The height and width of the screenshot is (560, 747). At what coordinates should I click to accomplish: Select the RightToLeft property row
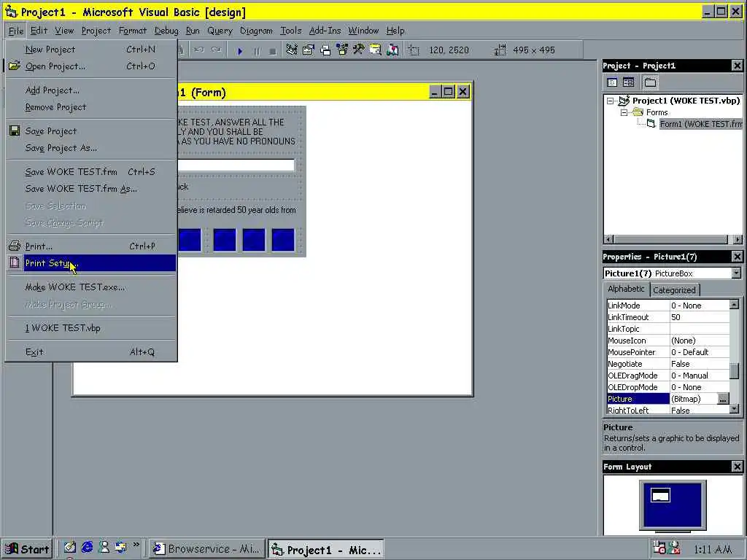pos(668,410)
